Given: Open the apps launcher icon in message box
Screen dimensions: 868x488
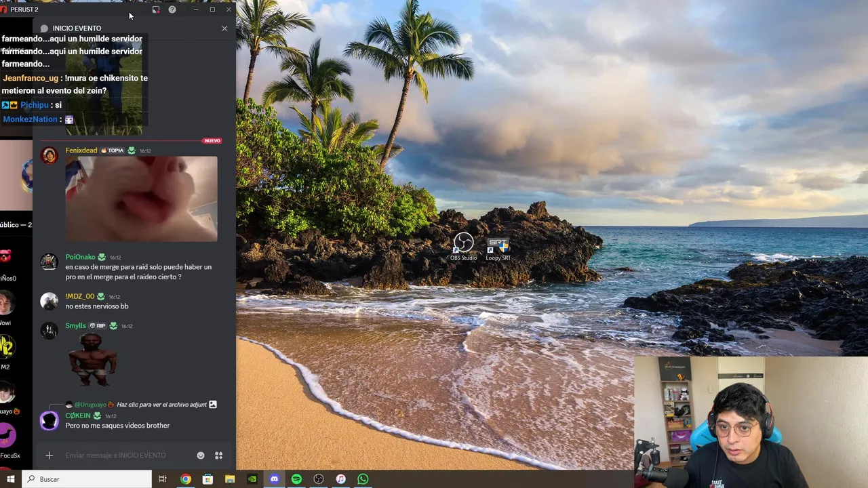Looking at the screenshot, I should (218, 455).
